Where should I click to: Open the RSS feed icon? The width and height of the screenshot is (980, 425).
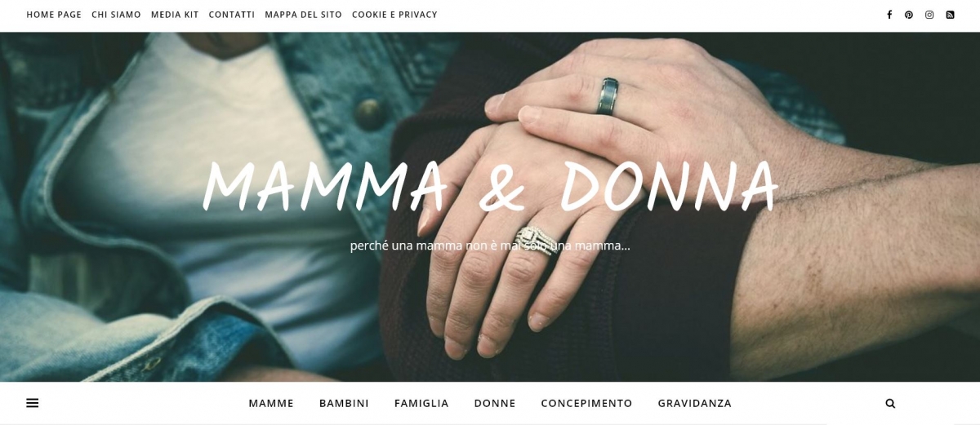(950, 15)
